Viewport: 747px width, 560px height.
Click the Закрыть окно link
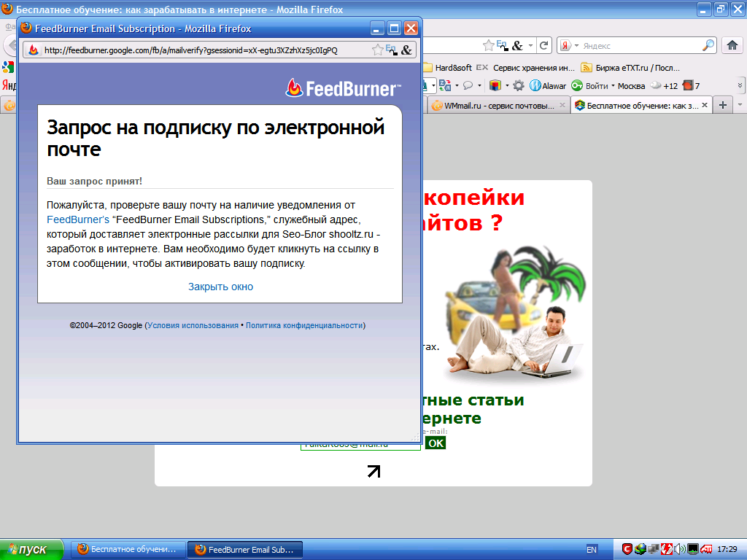[220, 287]
